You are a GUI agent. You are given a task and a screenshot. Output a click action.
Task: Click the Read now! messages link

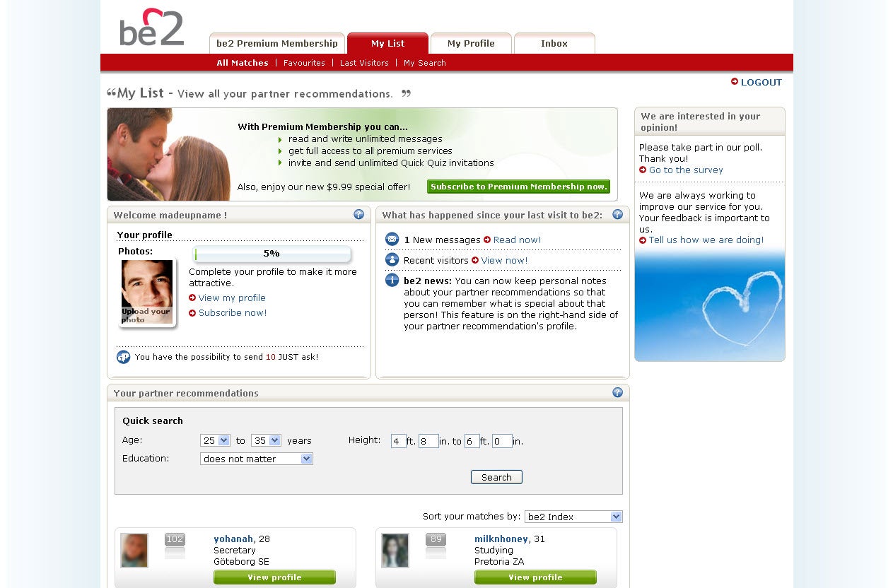[x=518, y=240]
